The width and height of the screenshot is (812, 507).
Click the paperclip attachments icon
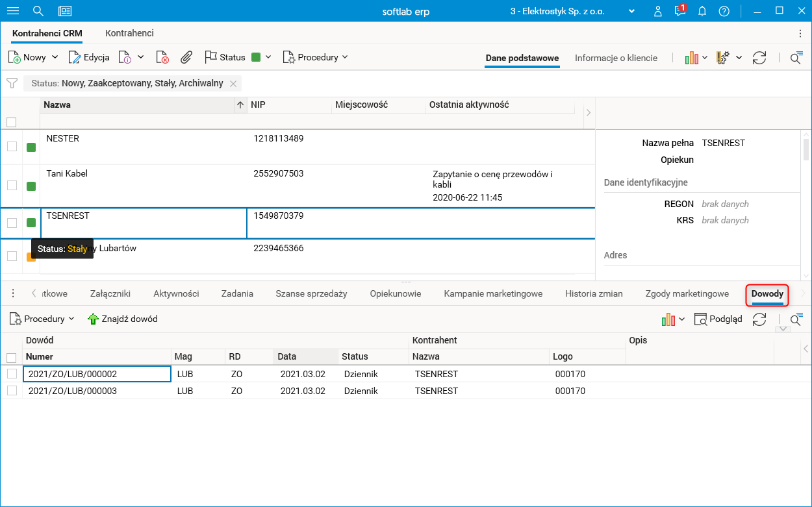tap(186, 57)
